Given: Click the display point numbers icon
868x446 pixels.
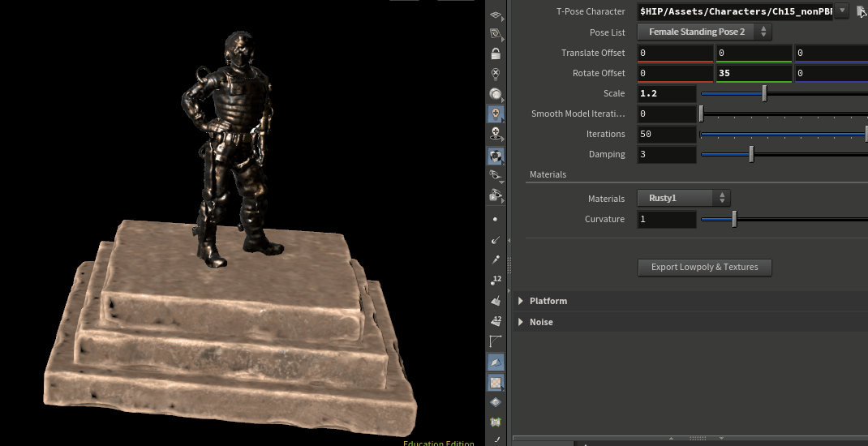Looking at the screenshot, I should coord(496,281).
